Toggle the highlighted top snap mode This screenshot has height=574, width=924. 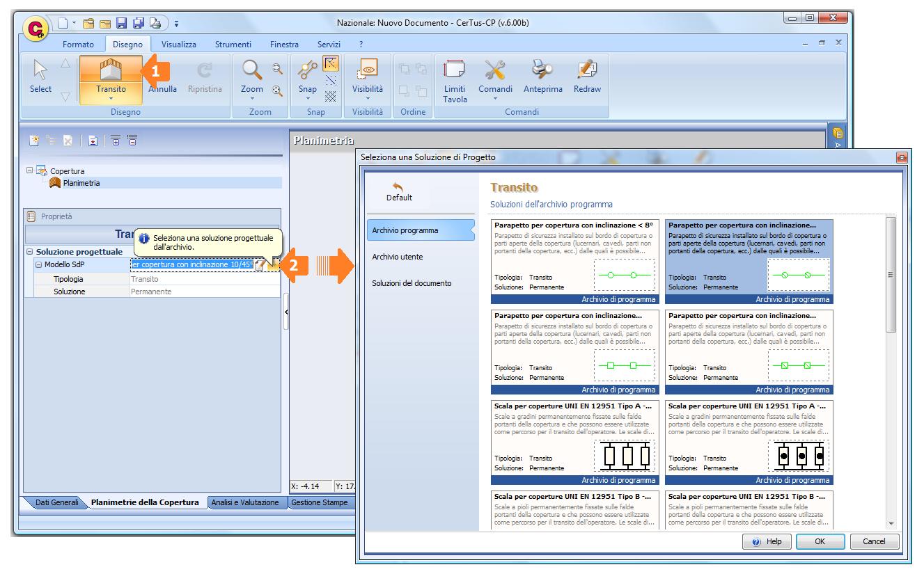[x=331, y=65]
